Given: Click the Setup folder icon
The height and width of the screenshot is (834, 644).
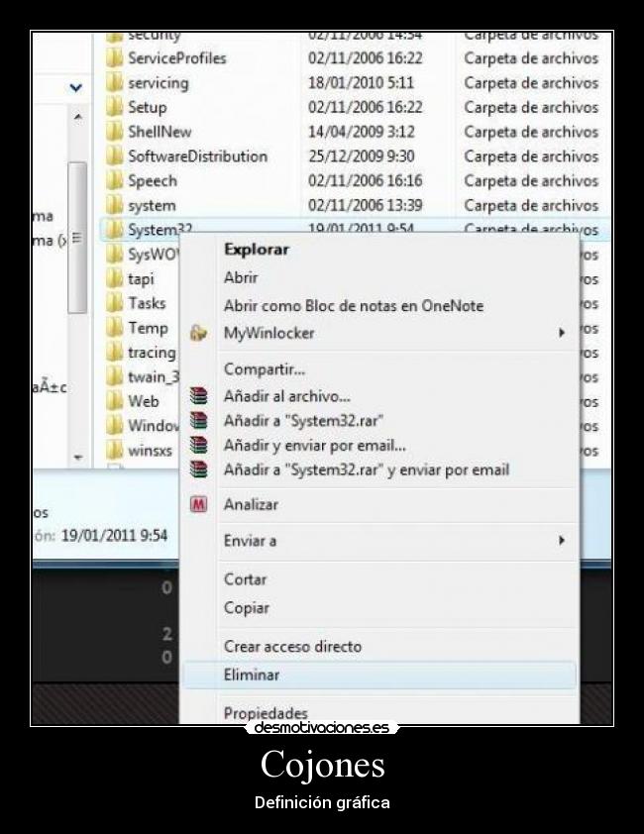Looking at the screenshot, I should coord(114,107).
